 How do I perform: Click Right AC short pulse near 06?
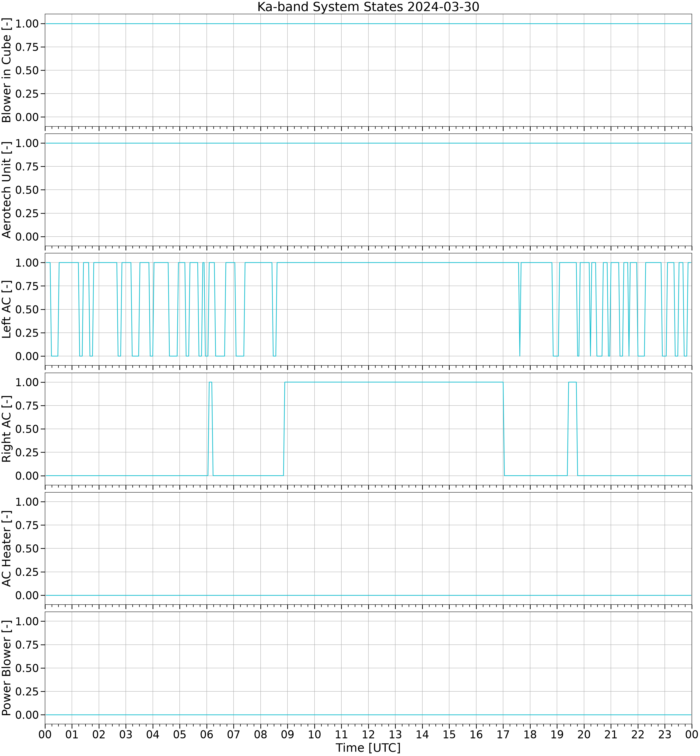211,429
